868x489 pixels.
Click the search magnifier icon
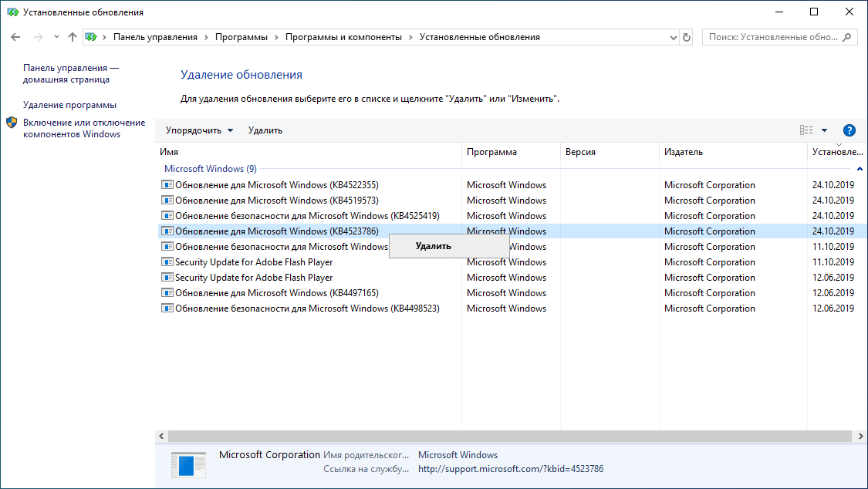click(847, 37)
